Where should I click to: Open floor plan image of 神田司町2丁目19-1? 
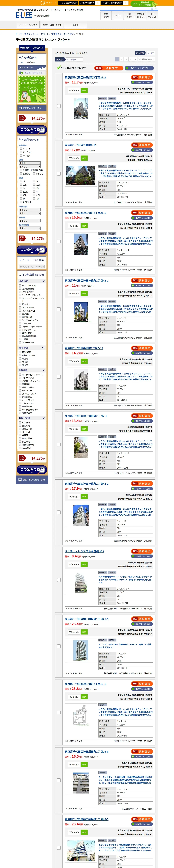click(81, 715)
